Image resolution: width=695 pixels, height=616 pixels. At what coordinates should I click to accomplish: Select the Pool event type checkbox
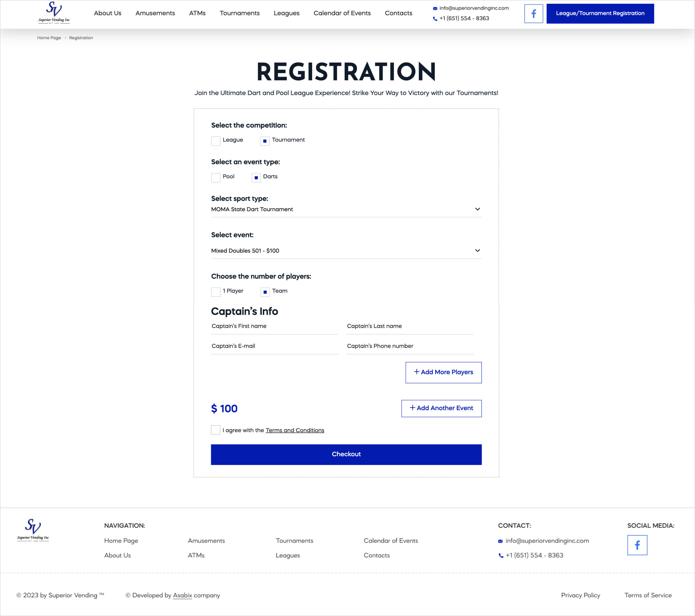pos(216,177)
